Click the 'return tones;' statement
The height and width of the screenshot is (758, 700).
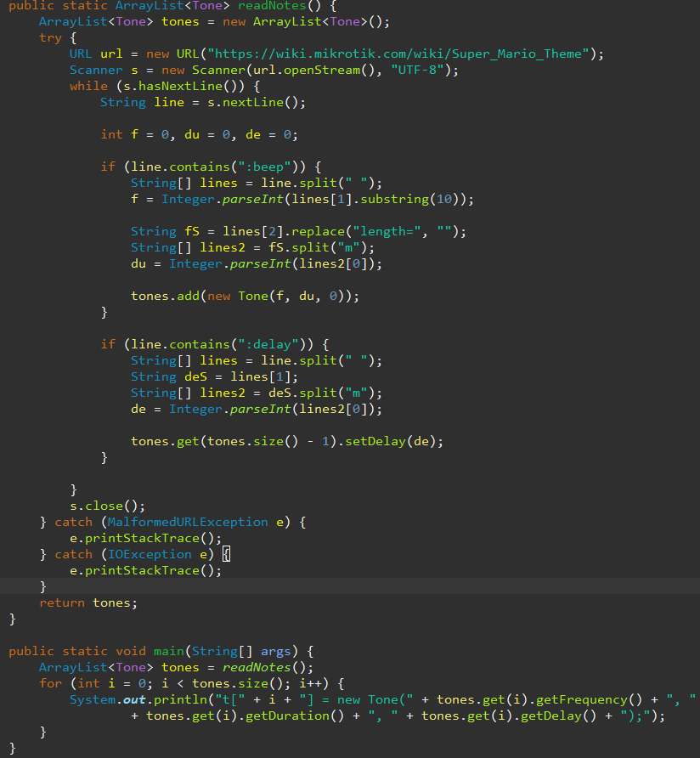click(x=88, y=602)
